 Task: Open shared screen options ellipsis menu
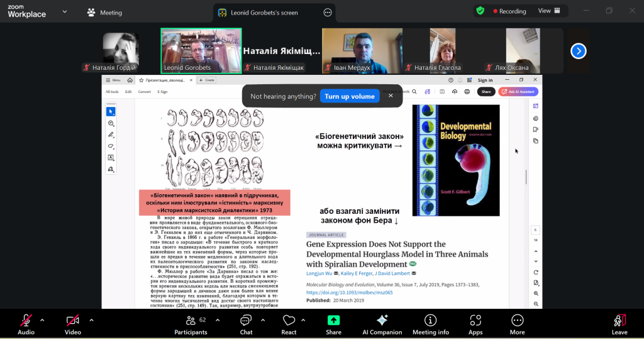pyautogui.click(x=327, y=13)
